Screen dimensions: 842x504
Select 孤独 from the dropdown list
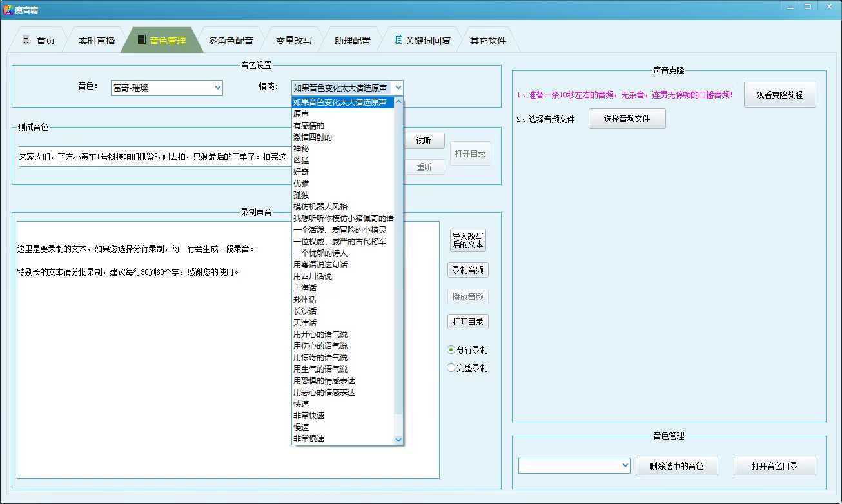[x=343, y=195]
